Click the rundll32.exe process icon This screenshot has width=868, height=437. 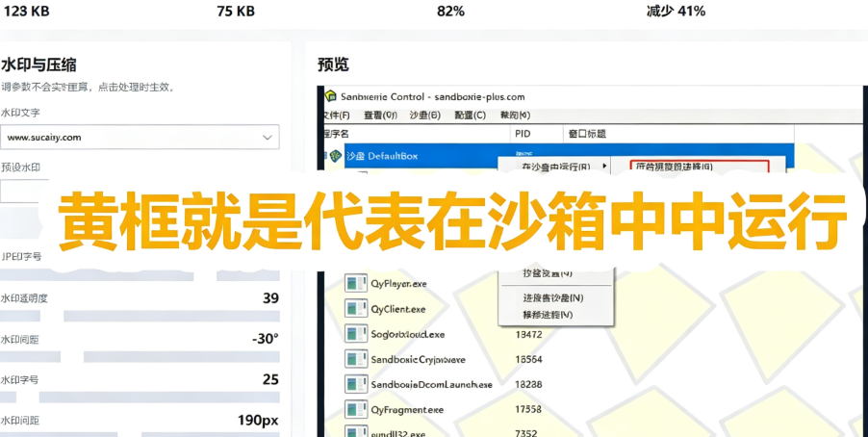pos(355,432)
